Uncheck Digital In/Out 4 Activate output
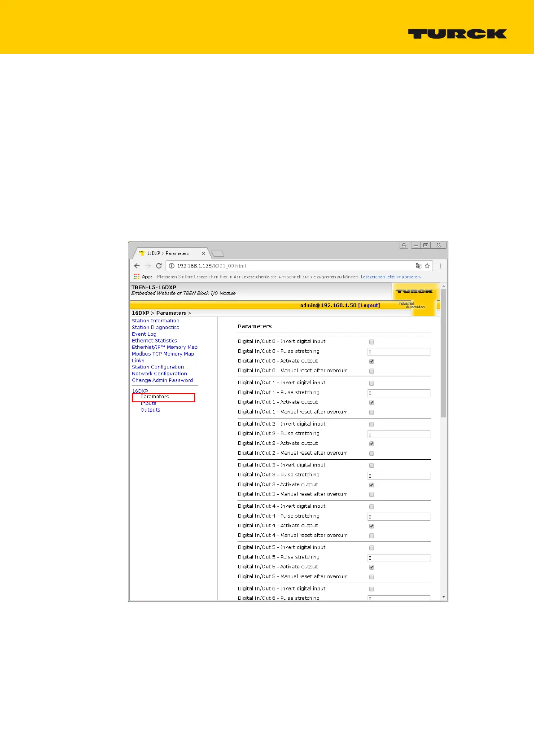534x756 pixels. tap(372, 526)
